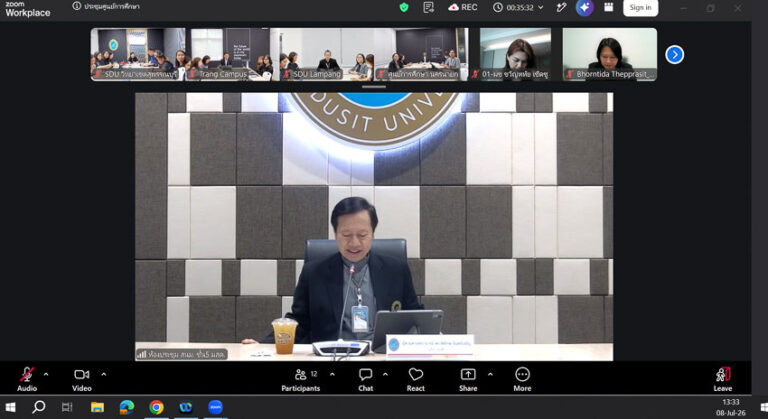768x419 pixels.
Task: Open the Chat panel
Action: 365,379
